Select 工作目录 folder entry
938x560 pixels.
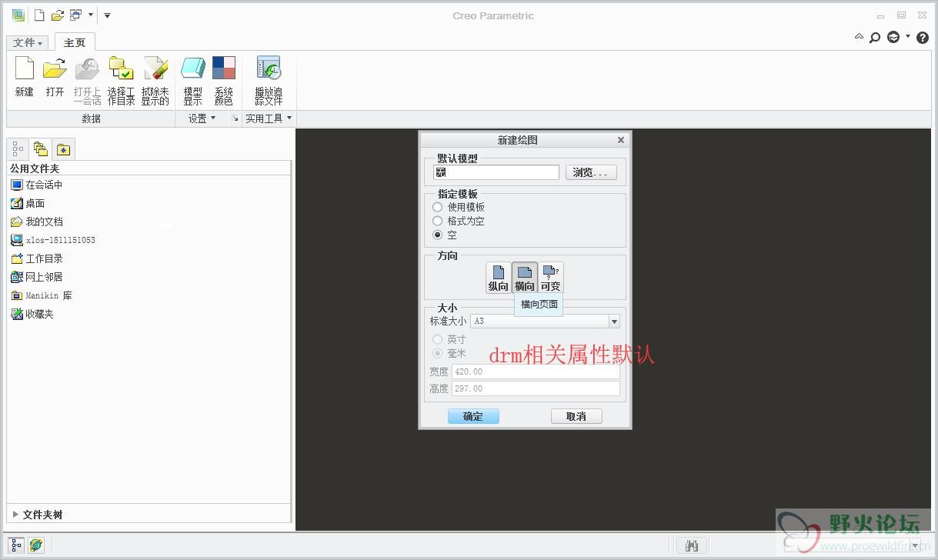37,258
